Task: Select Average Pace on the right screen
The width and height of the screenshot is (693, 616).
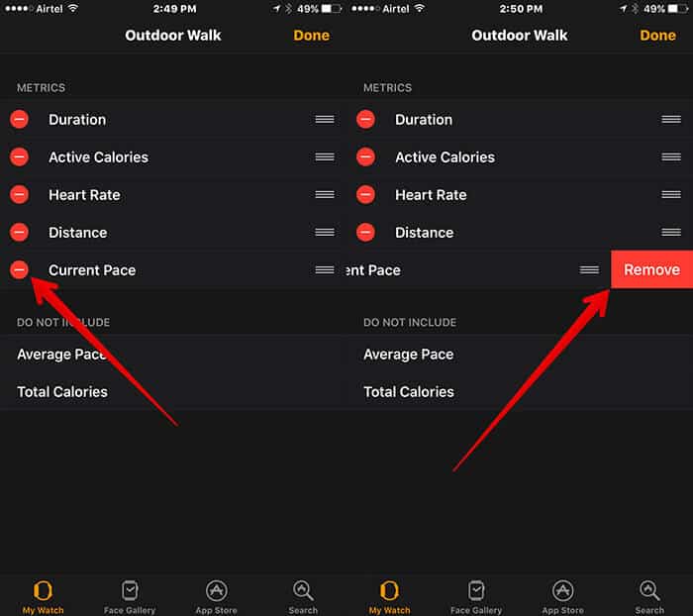Action: coord(520,355)
